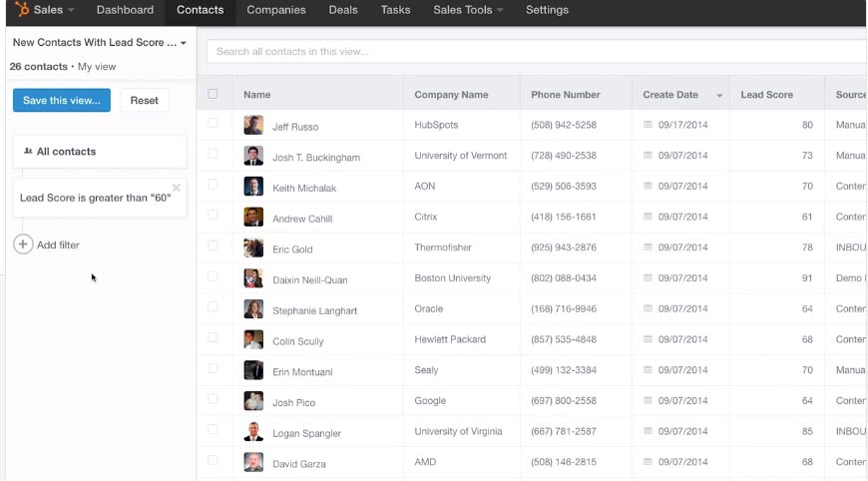868x481 pixels.
Task: Click calendar icon in Logan Spangler's row
Action: 648,431
